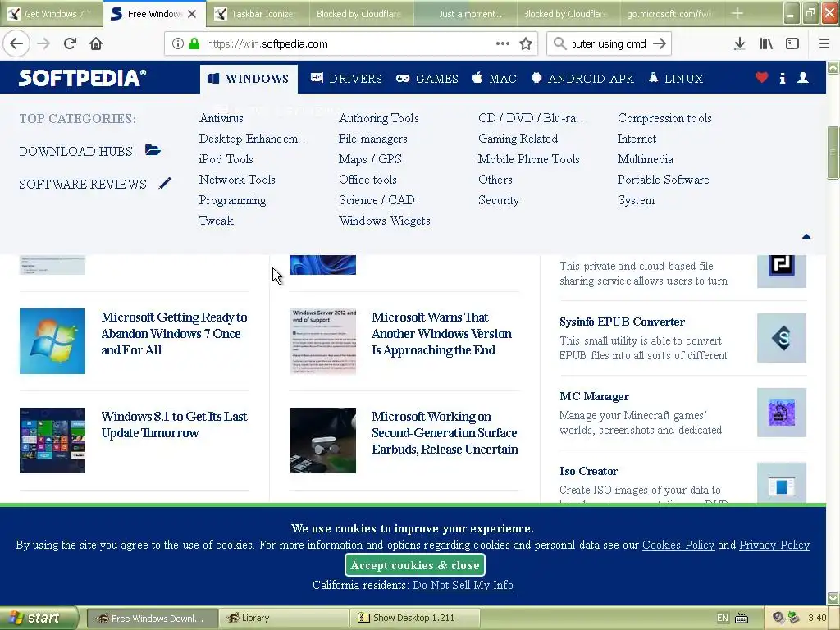Viewport: 840px width, 630px height.
Task: Open the Download Hubs folder icon
Action: pos(153,150)
